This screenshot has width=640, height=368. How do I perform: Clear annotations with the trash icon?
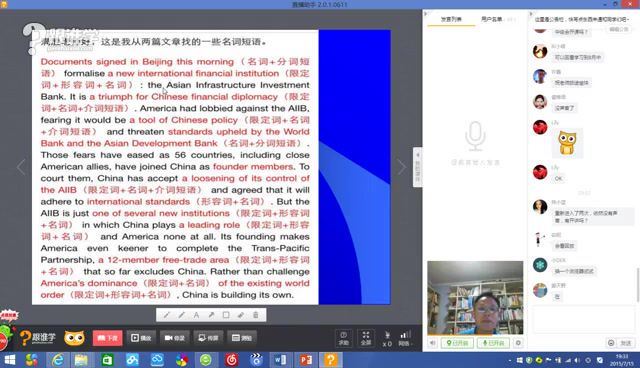tap(256, 315)
